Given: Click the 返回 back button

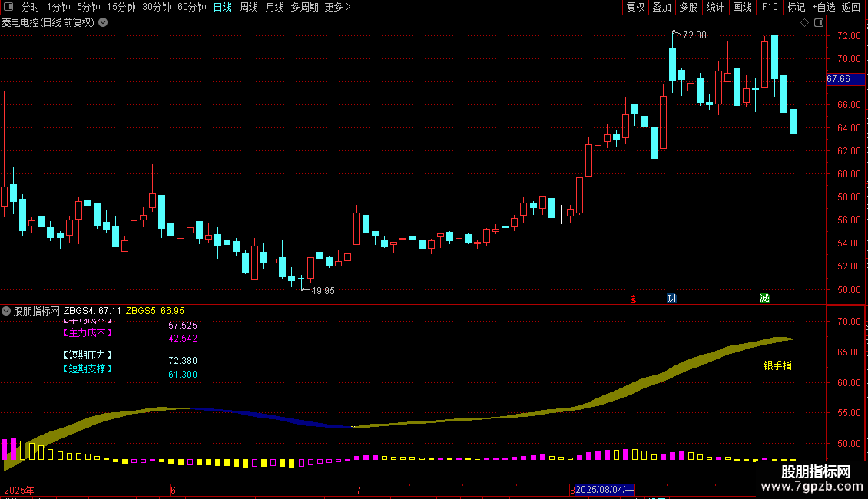Looking at the screenshot, I should coord(851,7).
